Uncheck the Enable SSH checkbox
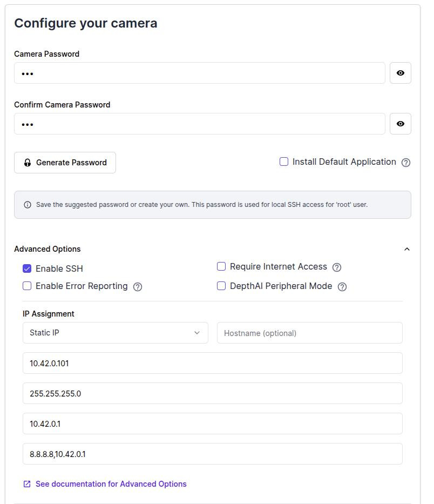This screenshot has width=434, height=504. pyautogui.click(x=27, y=268)
